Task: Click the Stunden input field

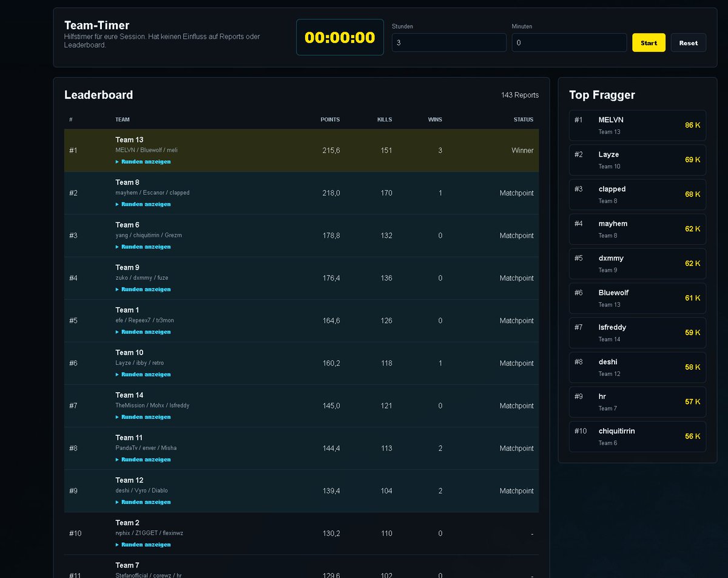Action: coord(449,42)
